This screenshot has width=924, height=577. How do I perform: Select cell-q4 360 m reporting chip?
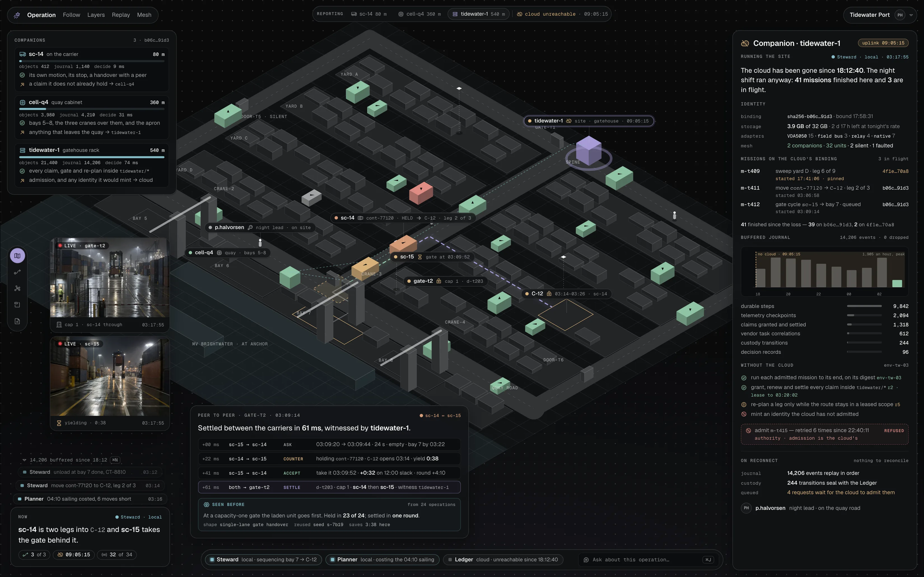tap(419, 14)
